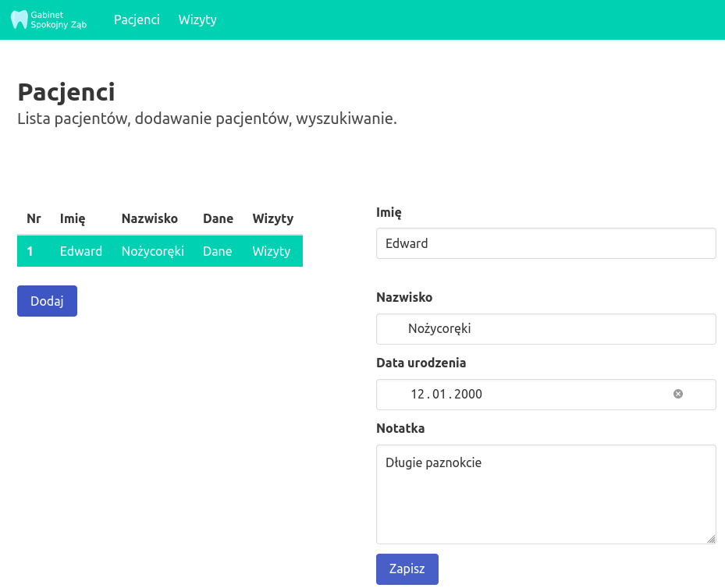Click inside the Notatka text area
725x588 pixels.
coord(546,494)
